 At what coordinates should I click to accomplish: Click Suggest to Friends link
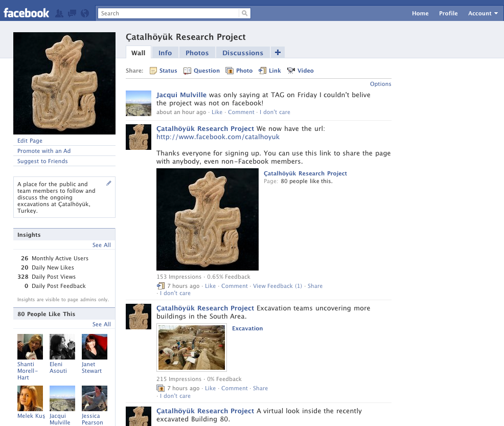42,161
